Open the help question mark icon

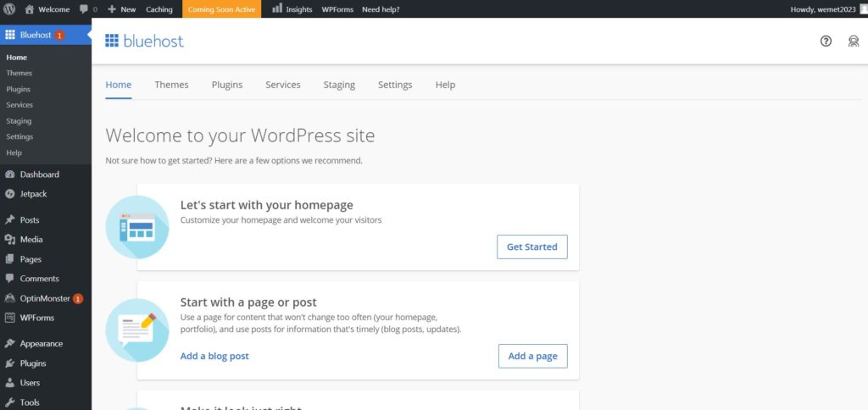pyautogui.click(x=826, y=41)
